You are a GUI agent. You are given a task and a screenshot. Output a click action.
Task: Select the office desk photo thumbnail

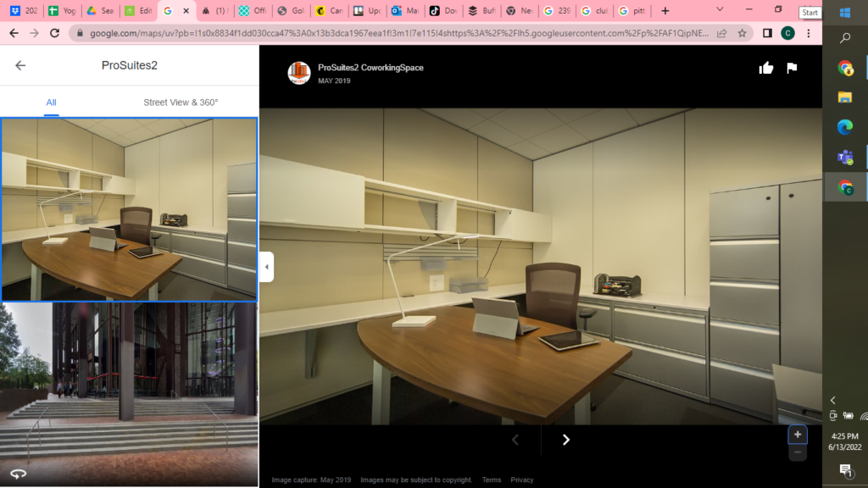[129, 209]
